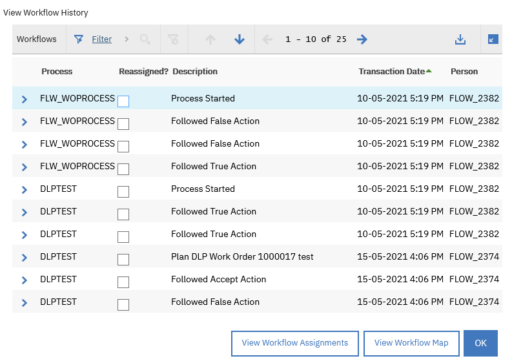
Task: Click the 1 - 10 of 25 pager text
Action: (x=316, y=39)
